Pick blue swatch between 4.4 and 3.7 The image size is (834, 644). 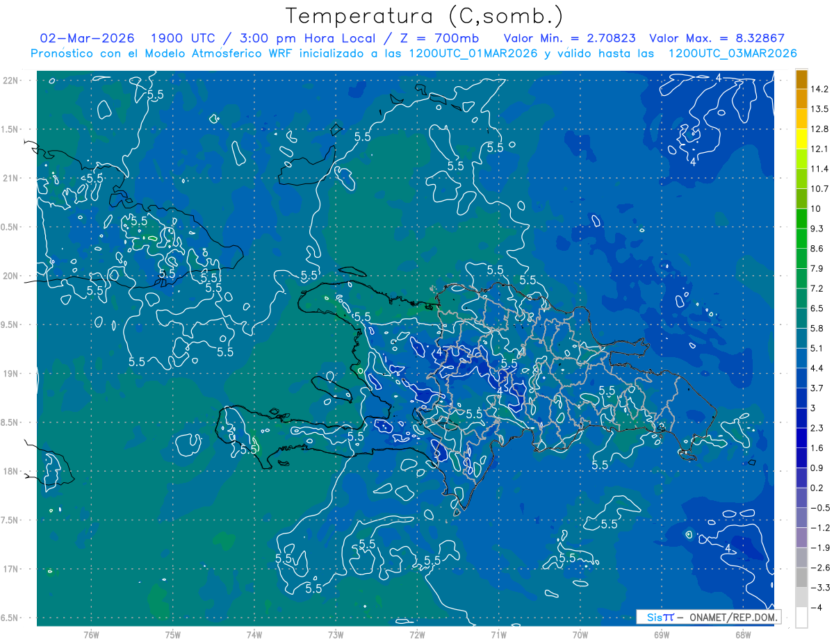click(x=801, y=378)
